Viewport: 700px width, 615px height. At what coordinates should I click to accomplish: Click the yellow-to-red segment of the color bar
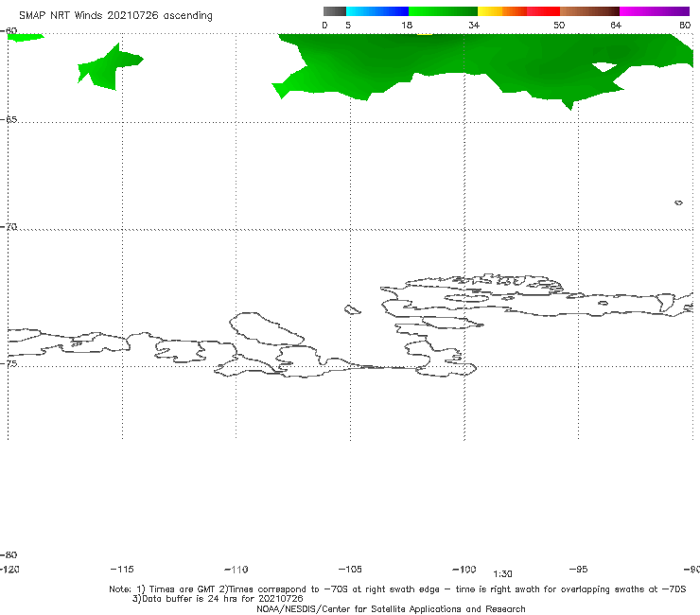click(x=518, y=11)
